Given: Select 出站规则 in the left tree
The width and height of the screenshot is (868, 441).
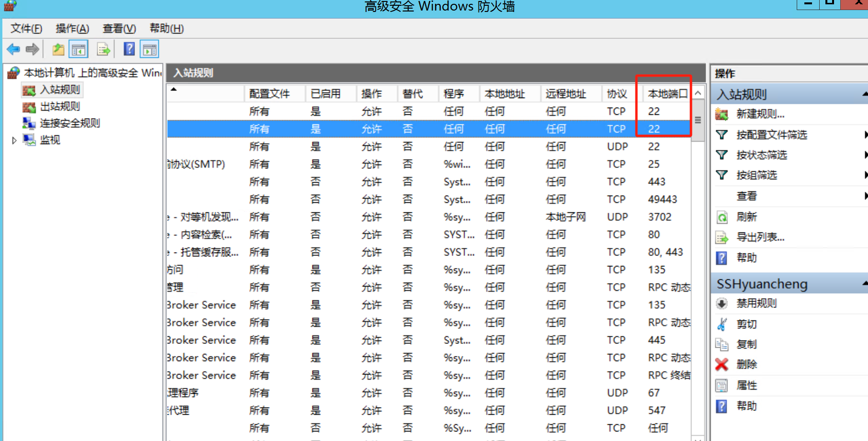Looking at the screenshot, I should point(59,107).
